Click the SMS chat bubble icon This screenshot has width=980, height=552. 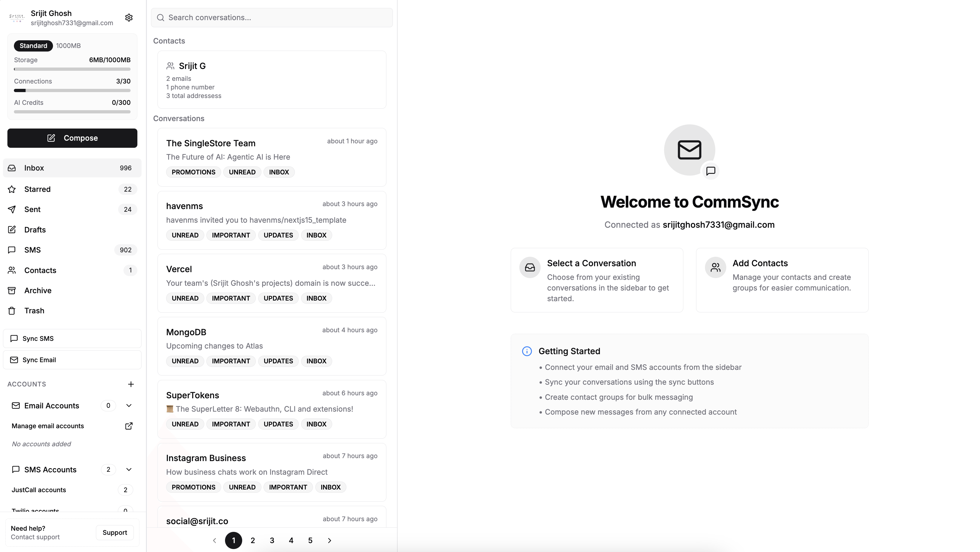coord(12,250)
